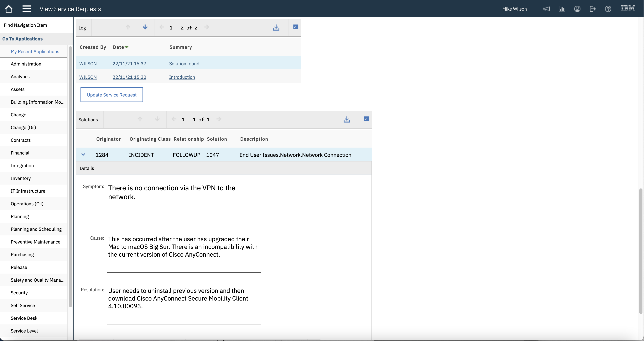Open Service Desk navigation item
This screenshot has height=341, width=644.
pos(24,318)
